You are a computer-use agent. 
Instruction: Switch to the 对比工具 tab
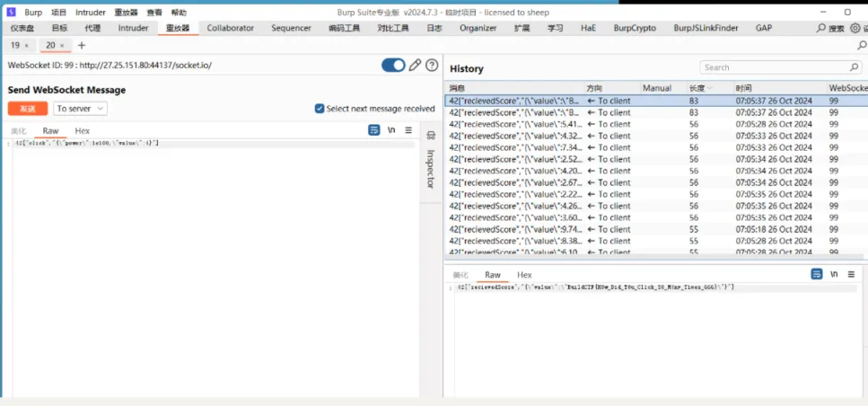[393, 28]
